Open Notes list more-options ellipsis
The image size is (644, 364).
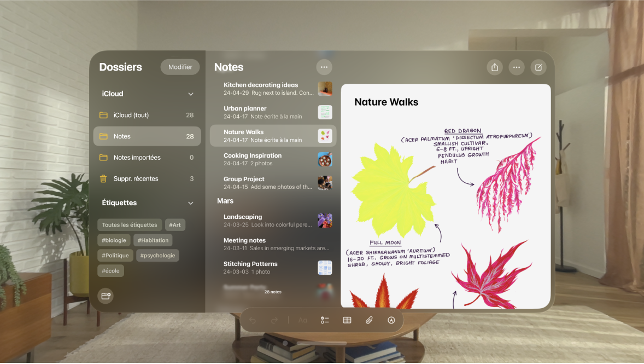[x=324, y=67]
